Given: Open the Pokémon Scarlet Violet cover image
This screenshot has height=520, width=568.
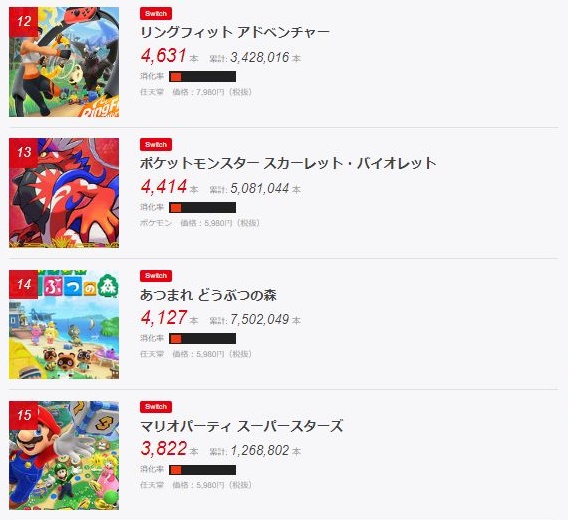Looking at the screenshot, I should click(64, 193).
